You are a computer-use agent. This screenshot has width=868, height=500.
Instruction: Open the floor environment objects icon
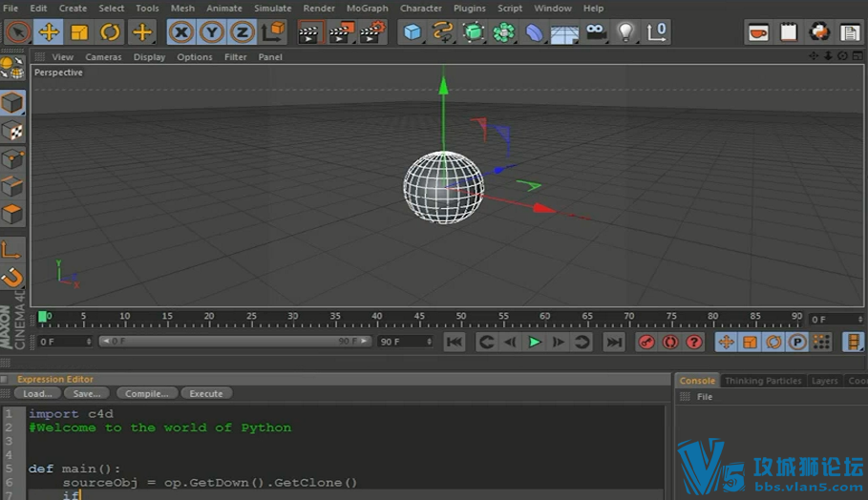(x=564, y=32)
